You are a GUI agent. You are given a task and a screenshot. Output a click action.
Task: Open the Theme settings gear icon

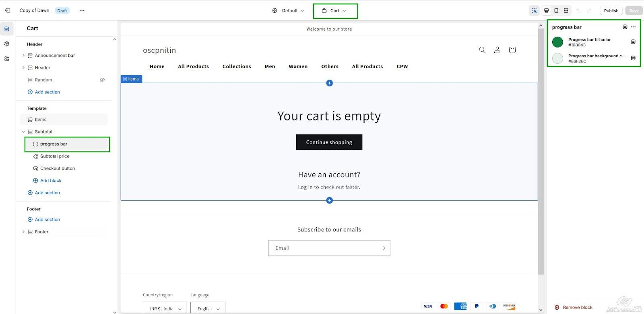click(7, 44)
